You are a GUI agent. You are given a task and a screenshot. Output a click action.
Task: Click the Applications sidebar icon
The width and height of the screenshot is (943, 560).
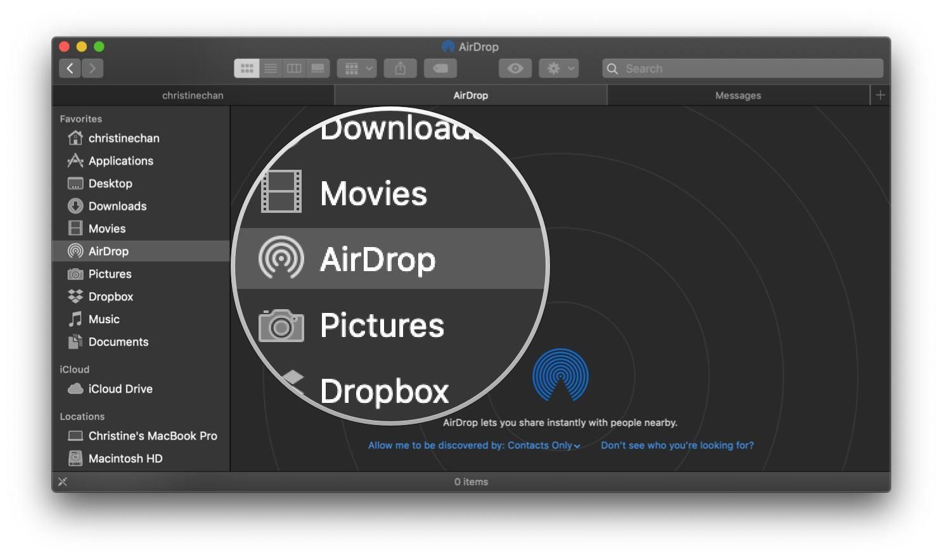pos(75,160)
